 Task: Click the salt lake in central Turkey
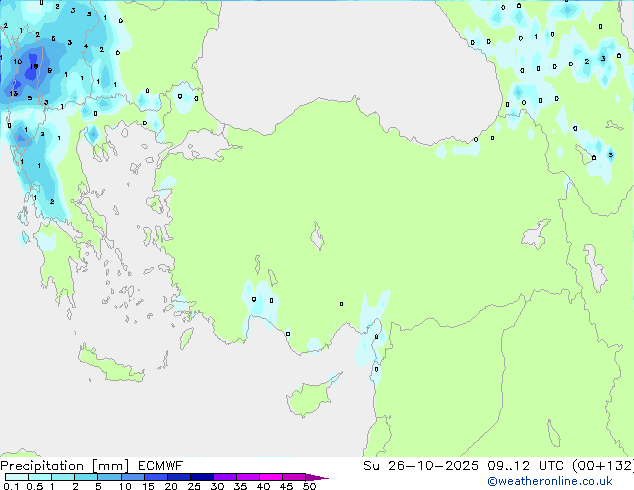pyautogui.click(x=318, y=239)
